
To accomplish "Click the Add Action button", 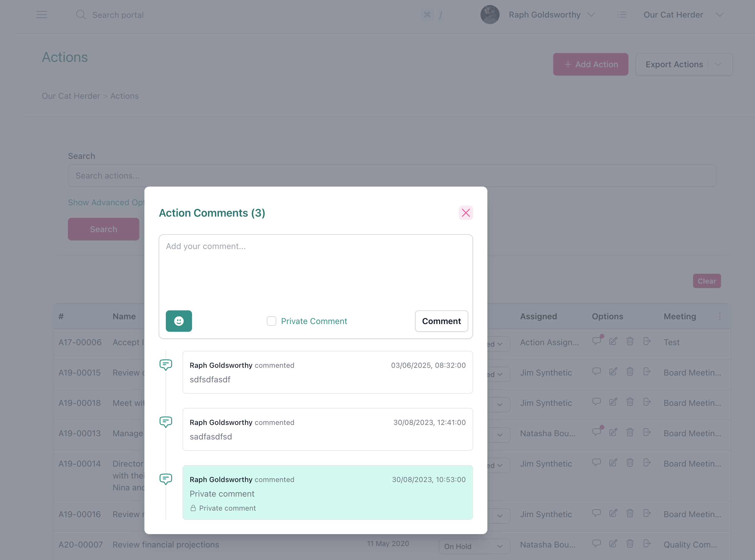I will click(590, 64).
